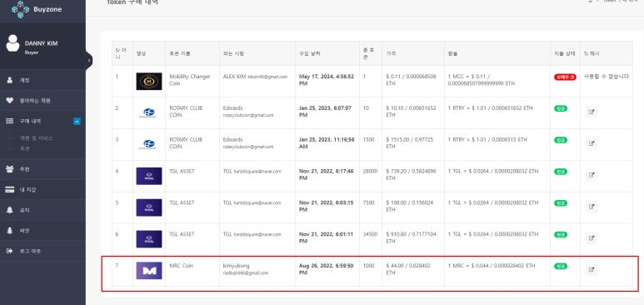644x305 pixels.
Task: Open Tx hash link for MRC Coin row
Action: pos(592,270)
